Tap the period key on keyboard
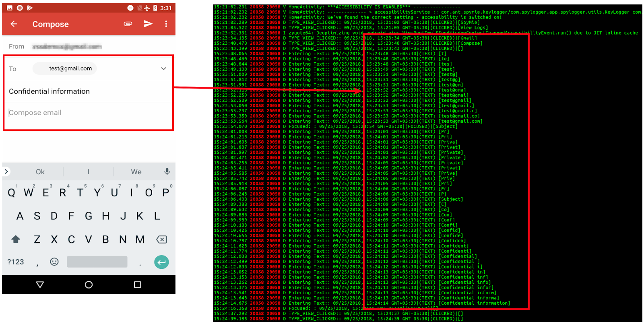 (140, 264)
